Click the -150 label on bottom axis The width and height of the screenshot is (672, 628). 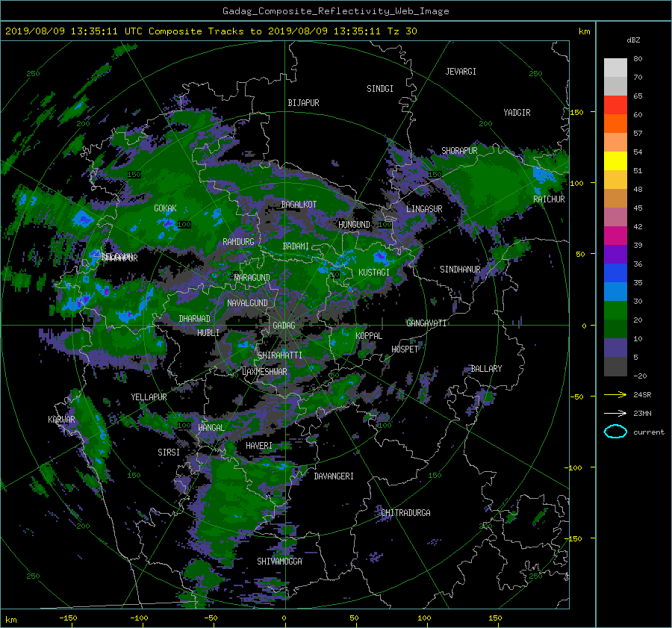[68, 618]
